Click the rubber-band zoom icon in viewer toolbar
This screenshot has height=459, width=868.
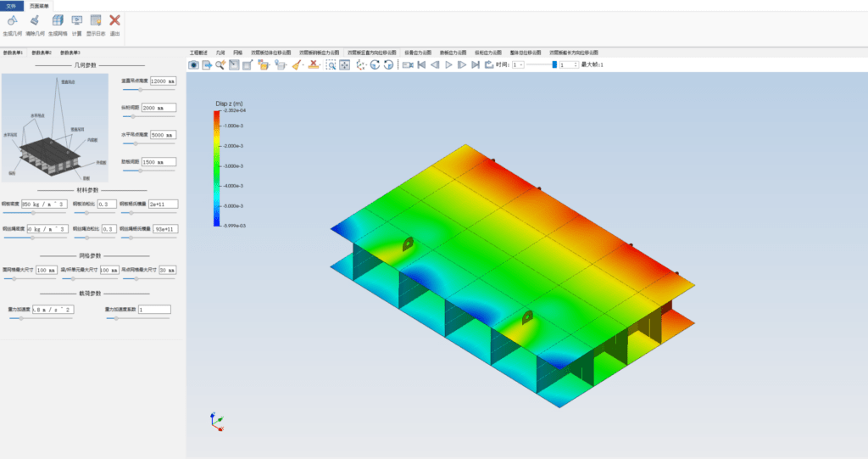(x=331, y=64)
